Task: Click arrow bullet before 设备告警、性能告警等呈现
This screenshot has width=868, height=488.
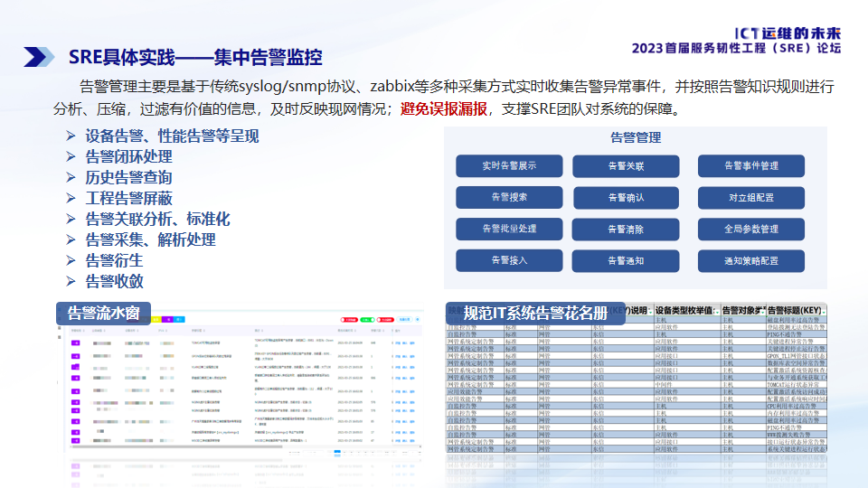Action: [x=71, y=136]
